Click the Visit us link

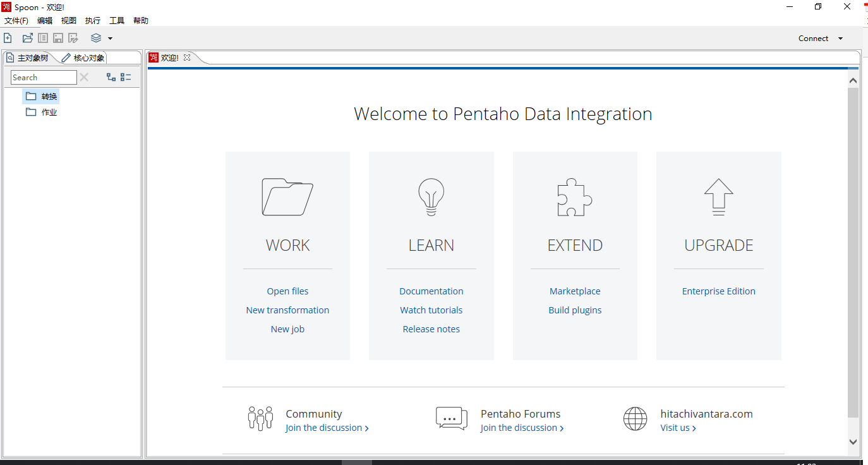(678, 428)
